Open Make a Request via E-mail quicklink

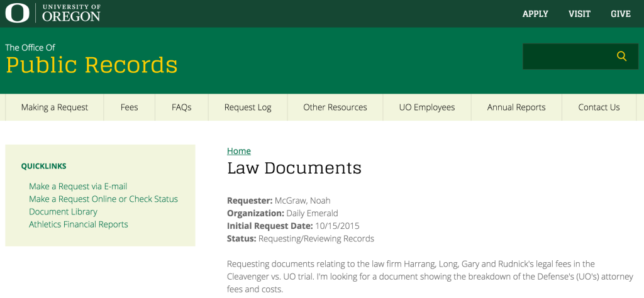[x=78, y=186]
